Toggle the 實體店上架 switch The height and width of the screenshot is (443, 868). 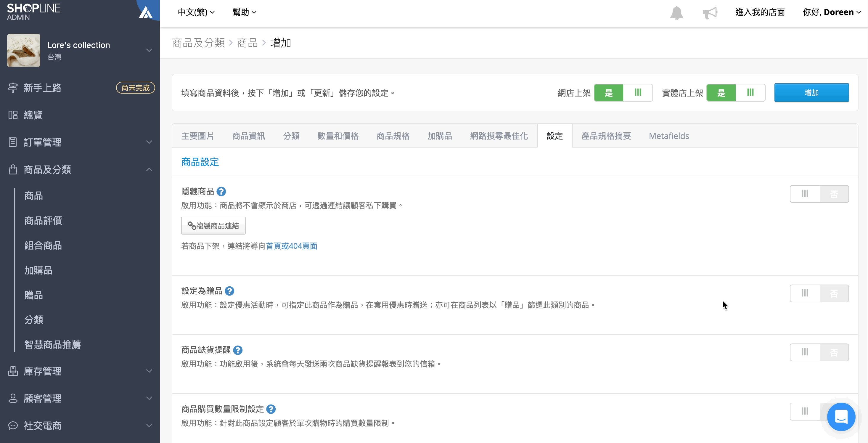coord(736,93)
